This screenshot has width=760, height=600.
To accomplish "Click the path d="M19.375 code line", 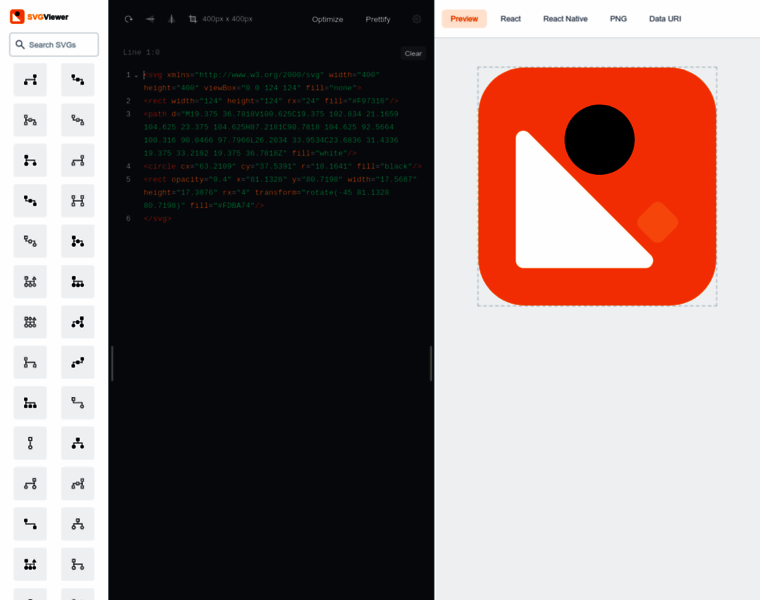I will [x=271, y=134].
